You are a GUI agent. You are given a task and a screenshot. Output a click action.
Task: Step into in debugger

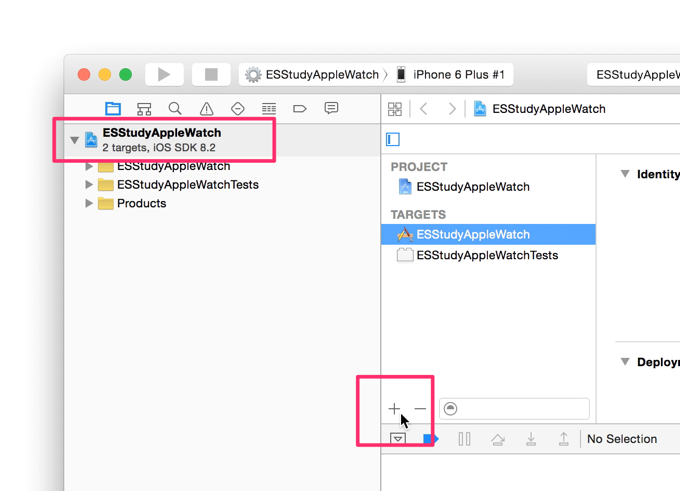[531, 439]
